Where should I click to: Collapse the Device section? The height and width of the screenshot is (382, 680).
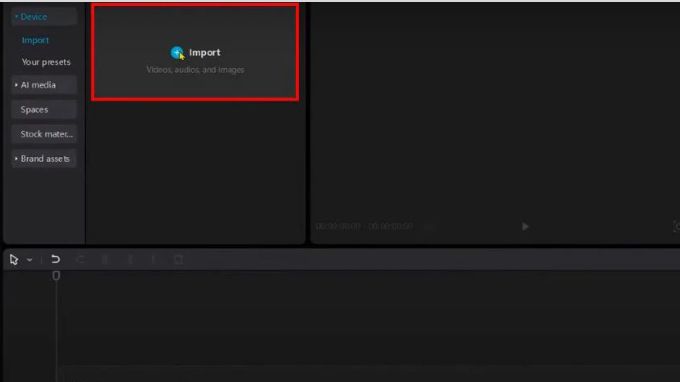44,17
